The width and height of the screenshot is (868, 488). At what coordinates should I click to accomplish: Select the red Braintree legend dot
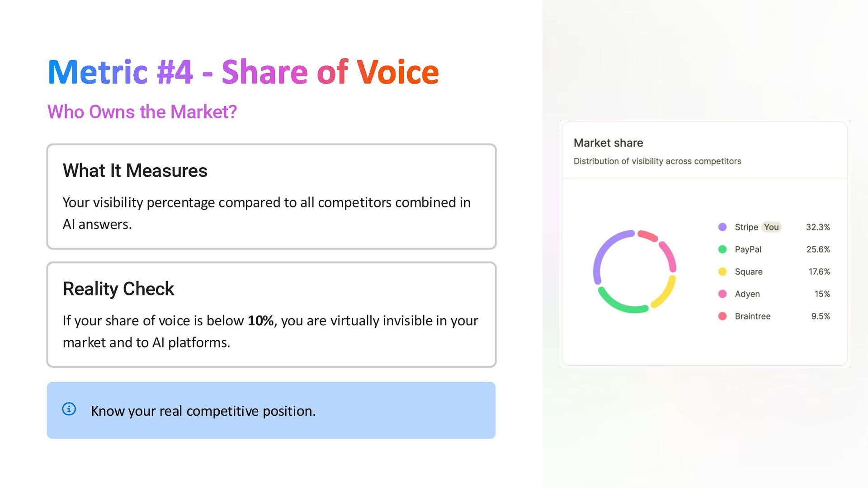(722, 316)
